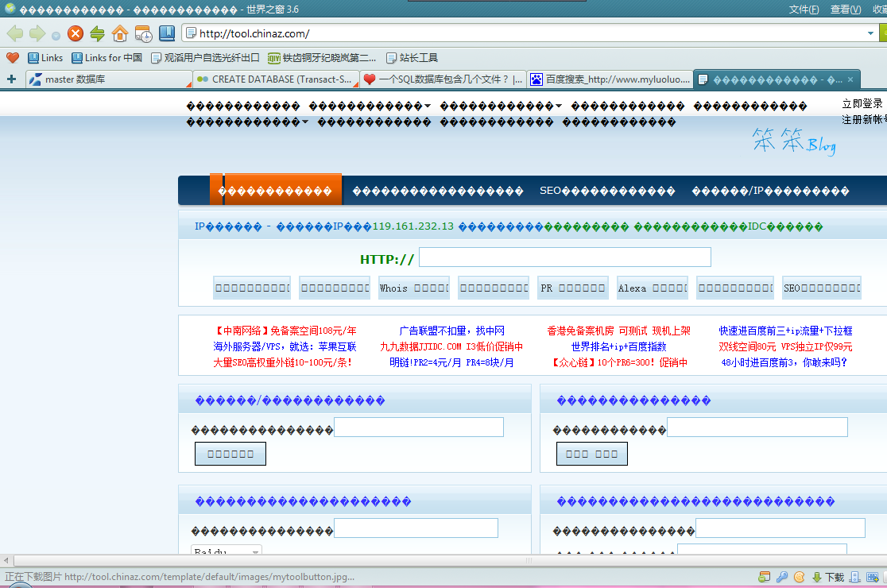This screenshot has height=588, width=887.
Task: Switch to the master 数据库 tab
Action: (x=109, y=79)
